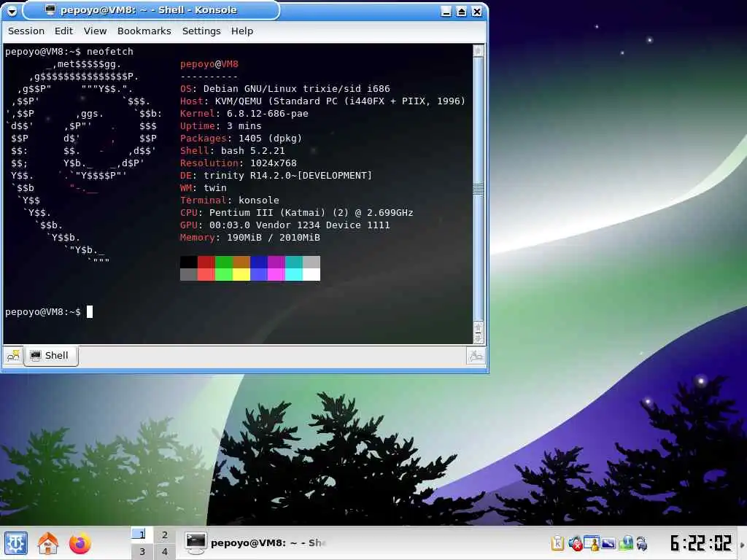The height and width of the screenshot is (560, 747).
Task: Click the Konsole title bar text
Action: tap(148, 10)
